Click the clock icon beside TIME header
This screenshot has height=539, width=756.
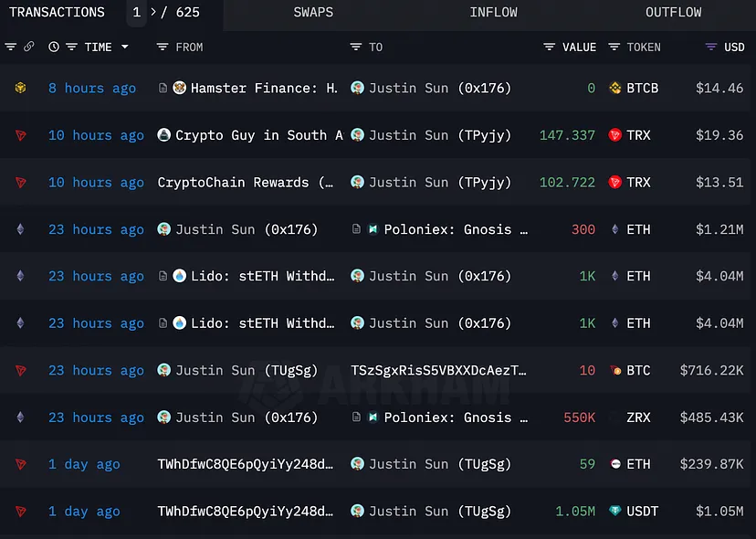(x=54, y=47)
